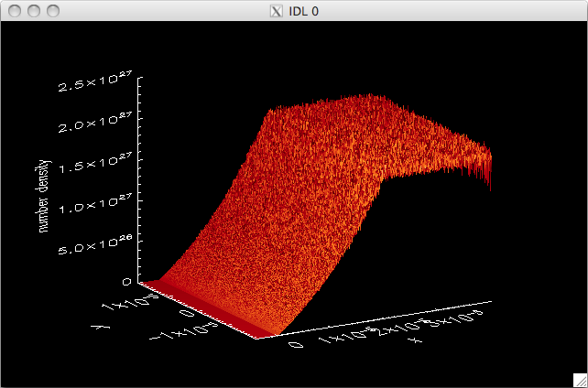Image resolution: width=588 pixels, height=388 pixels.
Task: Zoom the IDL 0 window
Action: tap(53, 11)
